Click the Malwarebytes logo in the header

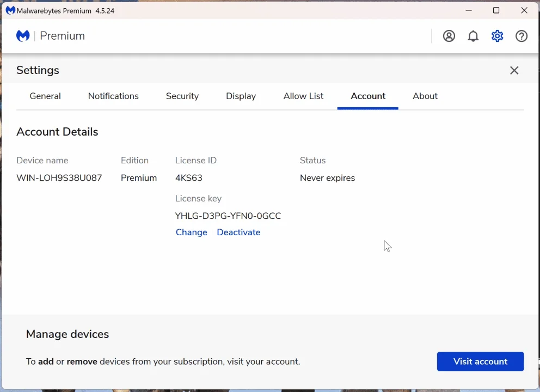point(23,36)
